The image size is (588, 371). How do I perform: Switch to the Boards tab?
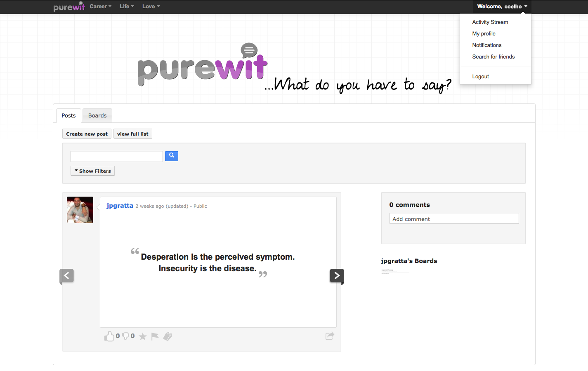pyautogui.click(x=97, y=116)
